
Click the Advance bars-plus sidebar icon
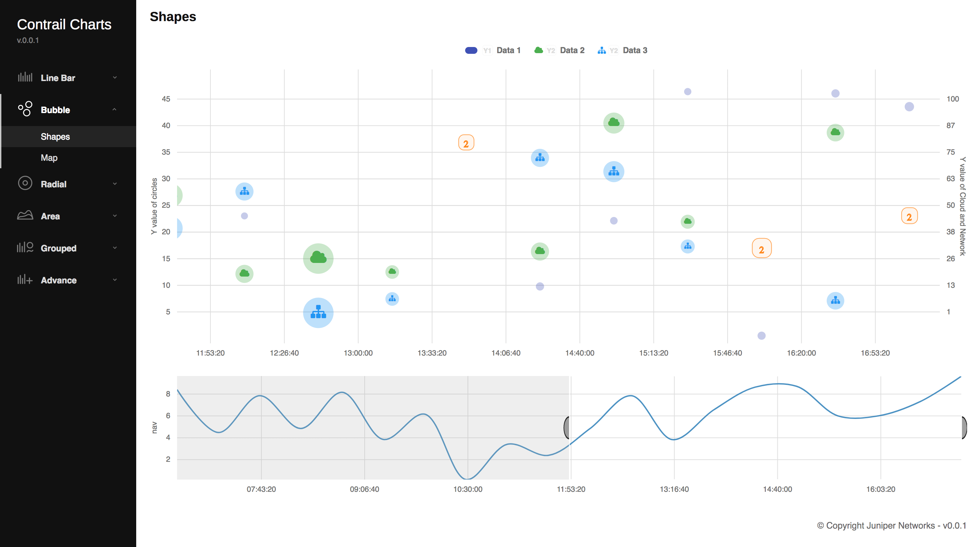click(25, 280)
